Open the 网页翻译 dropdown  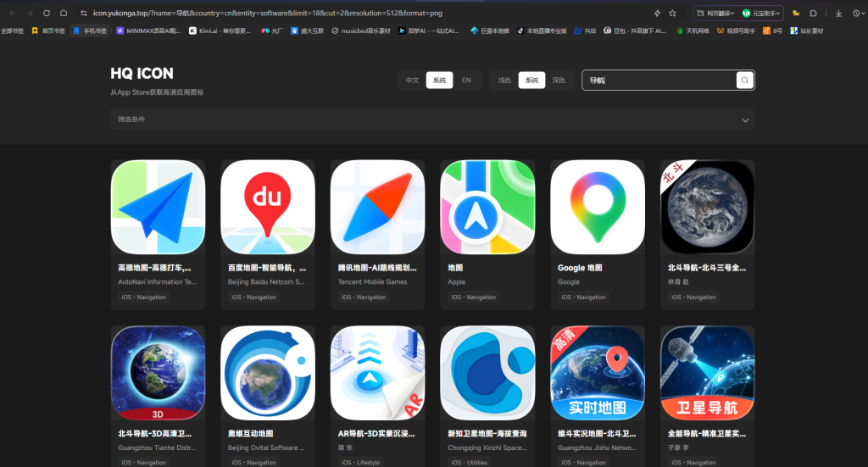click(715, 13)
